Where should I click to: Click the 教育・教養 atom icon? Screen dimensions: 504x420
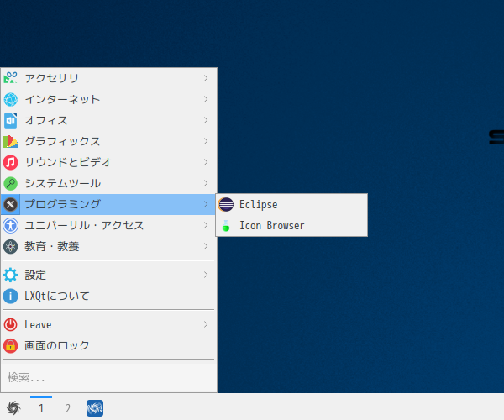click(x=11, y=246)
